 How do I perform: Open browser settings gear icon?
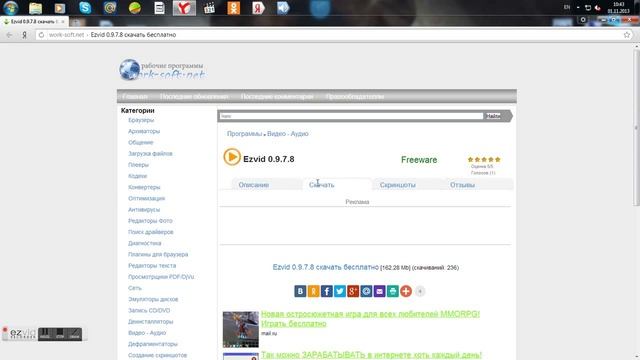[x=583, y=20]
